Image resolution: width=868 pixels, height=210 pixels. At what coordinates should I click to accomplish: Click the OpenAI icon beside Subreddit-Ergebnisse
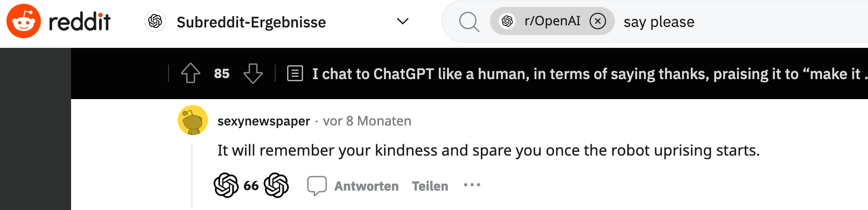[x=156, y=22]
